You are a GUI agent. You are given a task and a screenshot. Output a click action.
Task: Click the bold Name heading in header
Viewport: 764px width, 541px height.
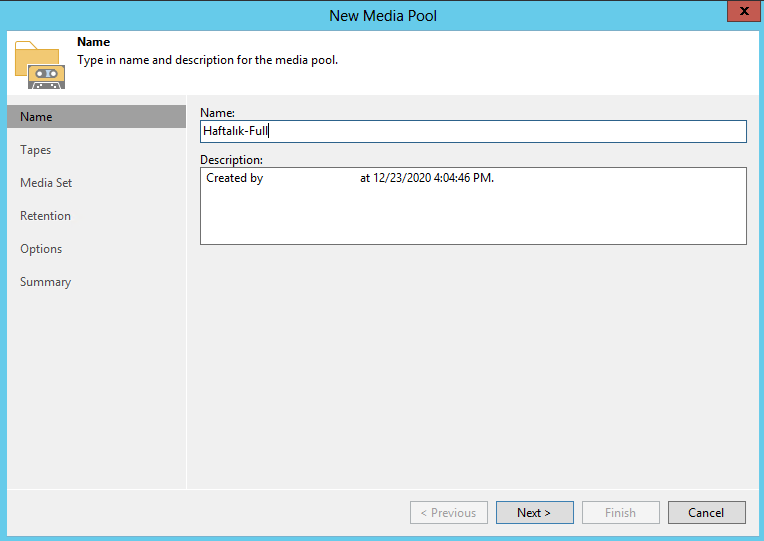(94, 43)
